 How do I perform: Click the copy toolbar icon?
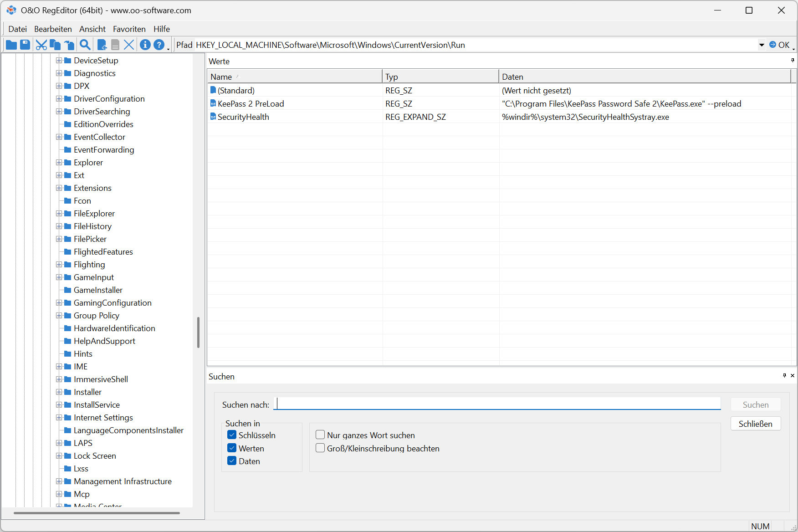point(55,45)
